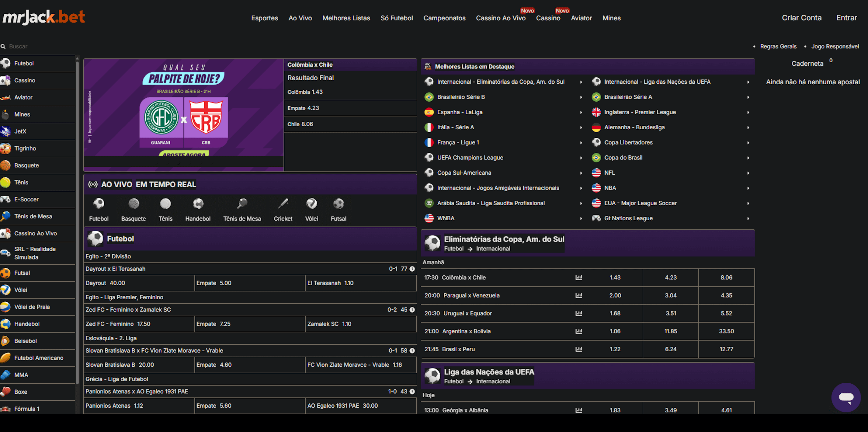Select Beisebol in the sidebar
Viewport: 868px width, 432px height.
(x=37, y=341)
